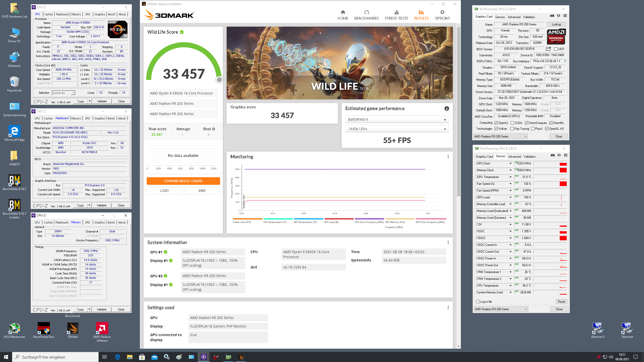This screenshot has width=644, height=362.
Task: Toggle the Ray Tracing checkbox in GPU-Z
Action: click(512, 129)
